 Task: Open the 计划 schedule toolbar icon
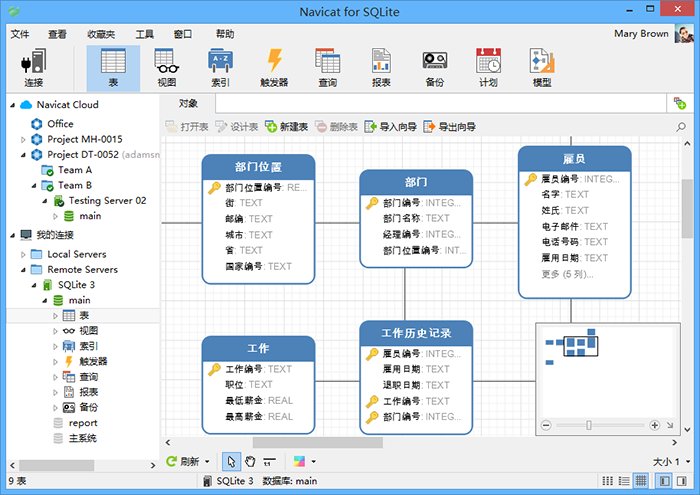(x=488, y=68)
